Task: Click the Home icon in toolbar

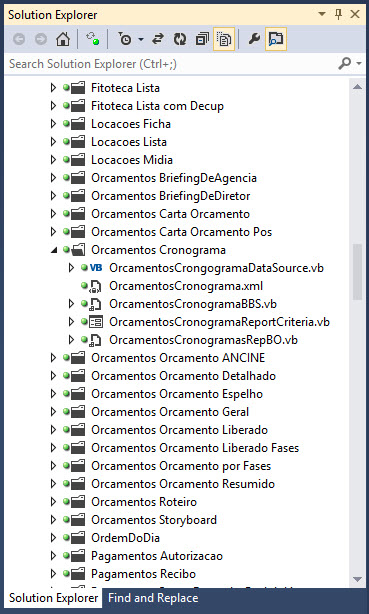Action: coord(63,39)
